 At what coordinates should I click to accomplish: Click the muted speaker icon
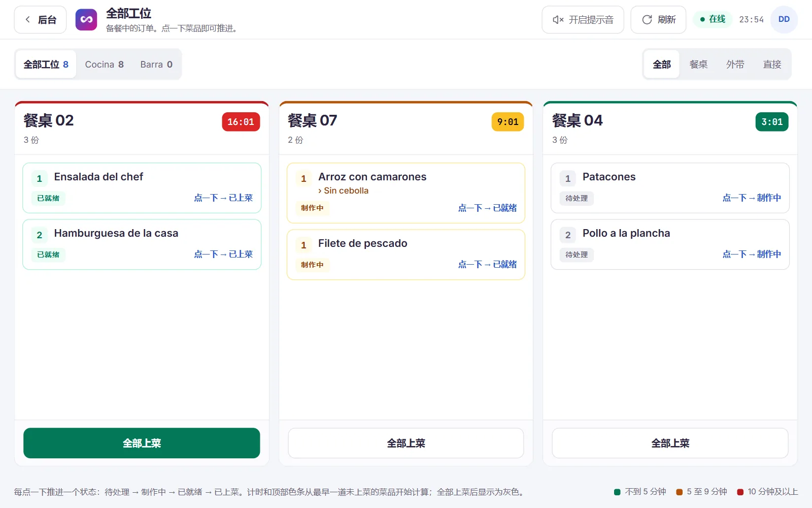(x=558, y=20)
